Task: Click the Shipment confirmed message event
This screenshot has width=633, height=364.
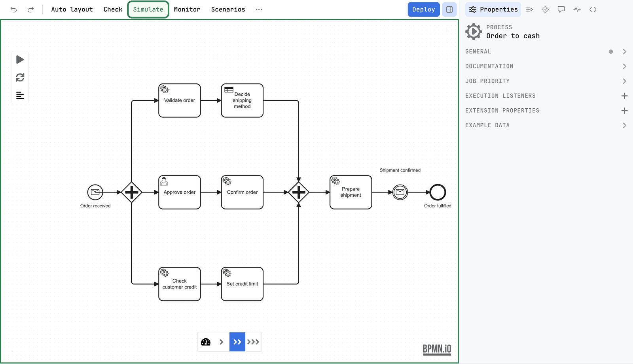Action: pos(400,192)
